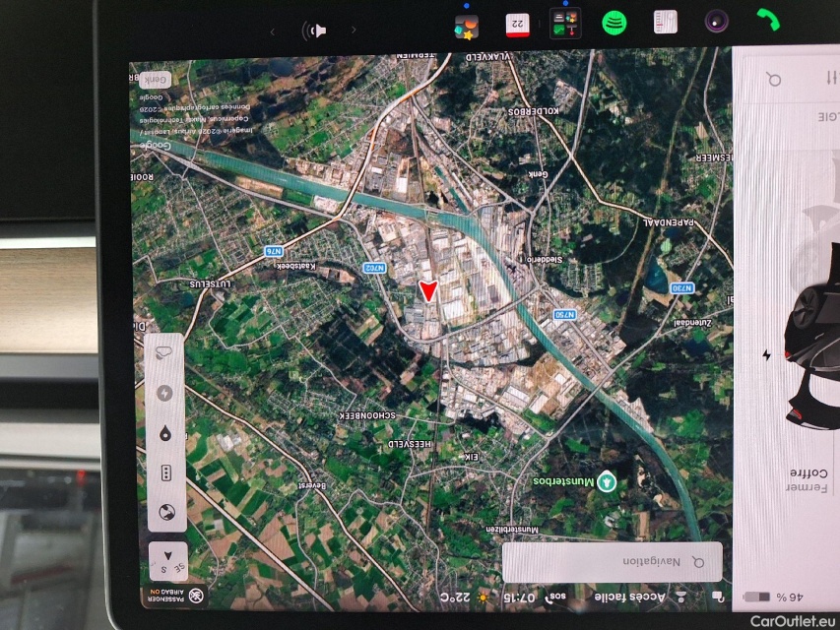The image size is (840, 630).
Task: Open the Phone app in the dock
Action: pyautogui.click(x=768, y=21)
